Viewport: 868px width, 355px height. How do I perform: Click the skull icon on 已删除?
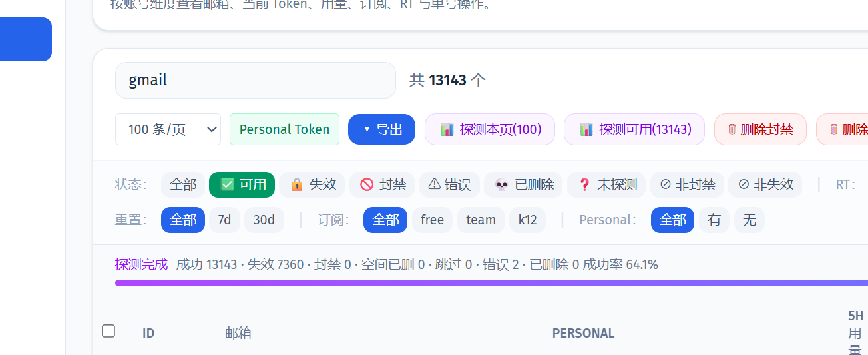(502, 184)
